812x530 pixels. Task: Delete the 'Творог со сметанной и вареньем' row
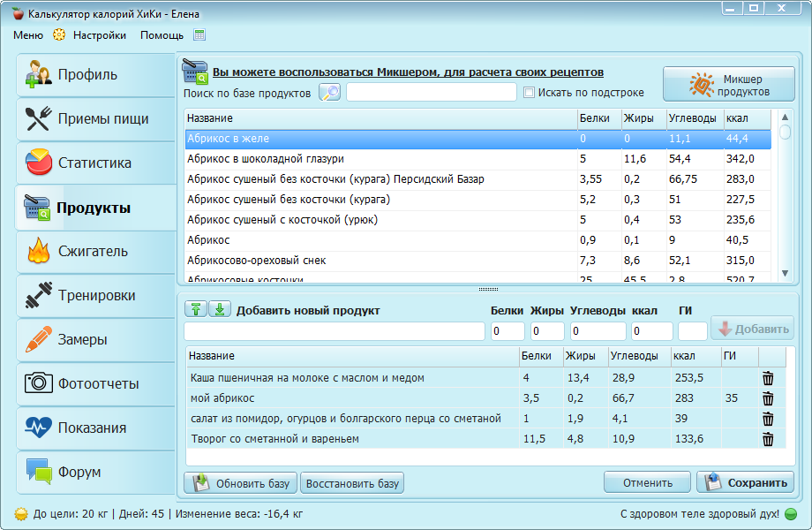(768, 439)
